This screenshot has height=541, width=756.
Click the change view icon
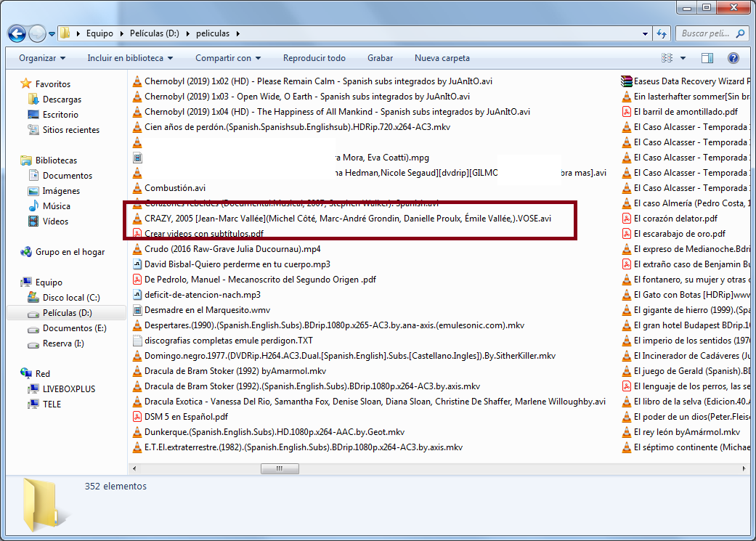tap(667, 58)
